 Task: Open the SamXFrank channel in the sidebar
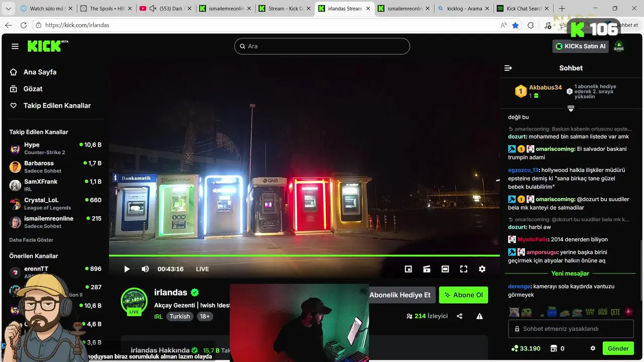[55, 185]
